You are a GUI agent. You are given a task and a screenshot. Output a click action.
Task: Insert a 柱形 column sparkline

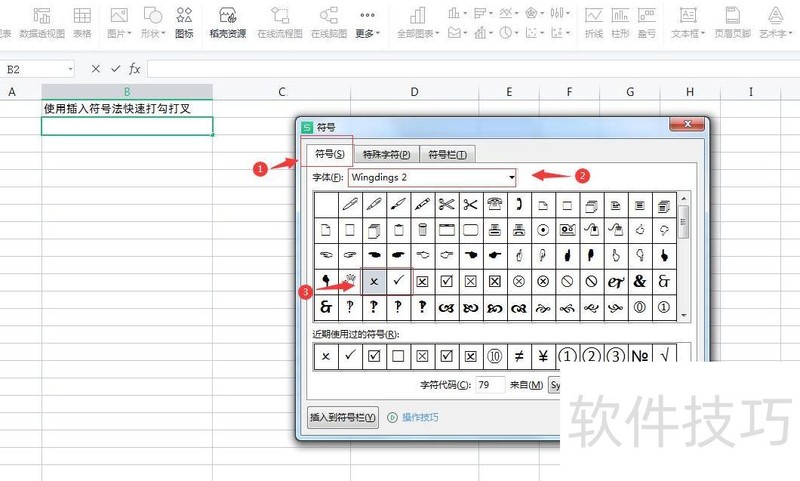click(620, 23)
